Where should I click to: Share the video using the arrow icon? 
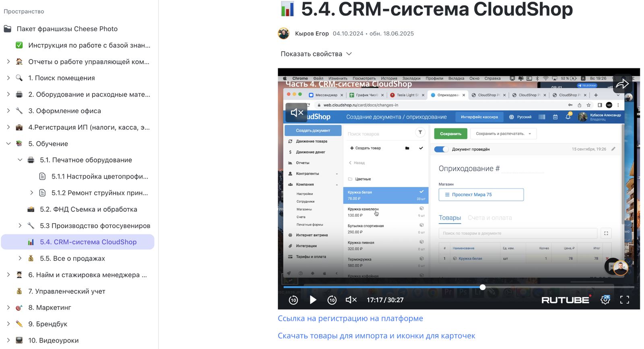point(622,84)
